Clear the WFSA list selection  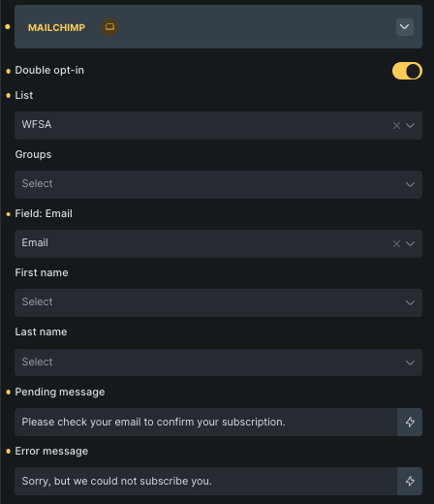(x=396, y=125)
